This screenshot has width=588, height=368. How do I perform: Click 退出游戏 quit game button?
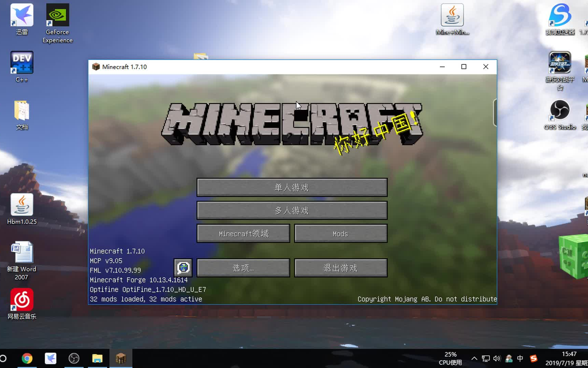pyautogui.click(x=341, y=268)
